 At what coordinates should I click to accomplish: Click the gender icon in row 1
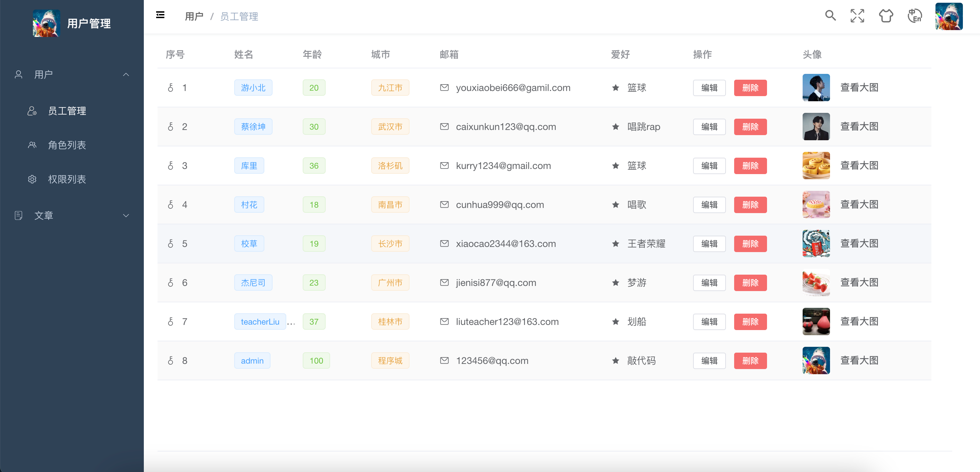coord(171,88)
